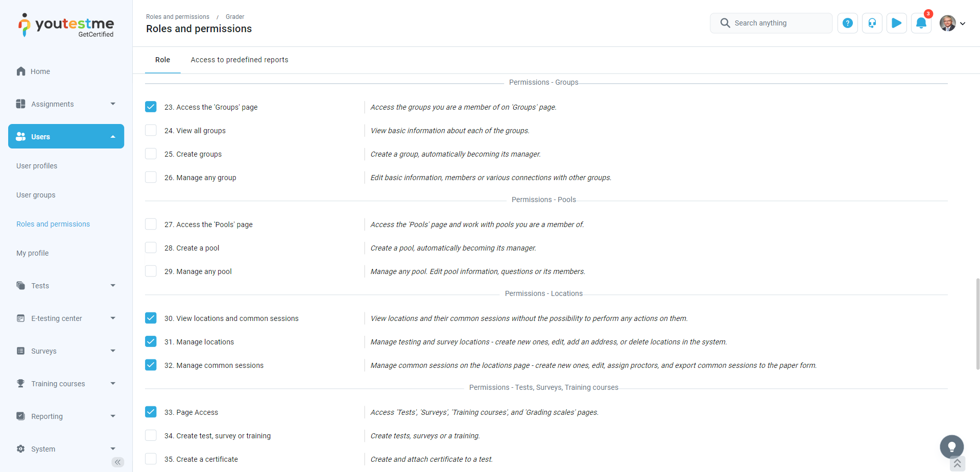Viewport: 980px width, 472px height.
Task: Uncheck 'Access the Groups page' permission
Action: [151, 107]
